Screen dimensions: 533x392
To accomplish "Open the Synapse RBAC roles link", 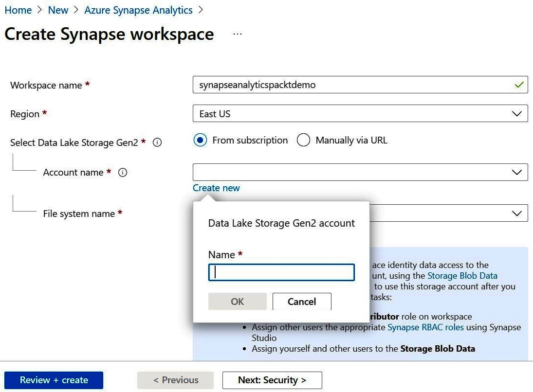I will 425,327.
